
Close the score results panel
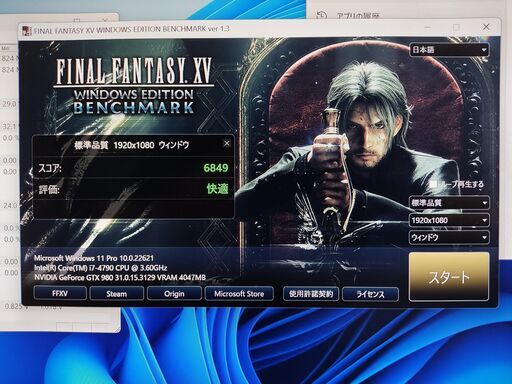[227, 144]
